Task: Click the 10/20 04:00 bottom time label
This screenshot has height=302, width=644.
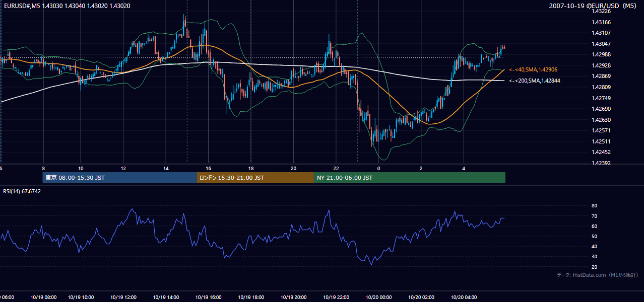Action: tap(464, 297)
